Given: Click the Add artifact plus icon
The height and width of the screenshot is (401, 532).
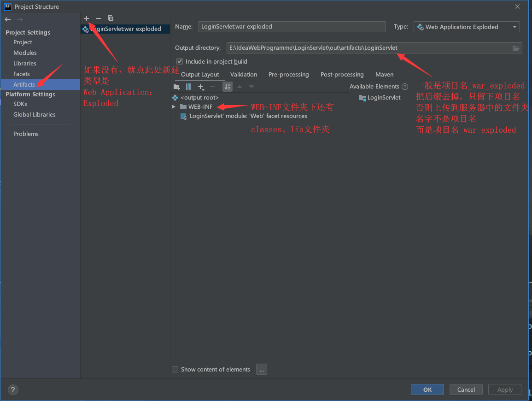Looking at the screenshot, I should tap(87, 18).
